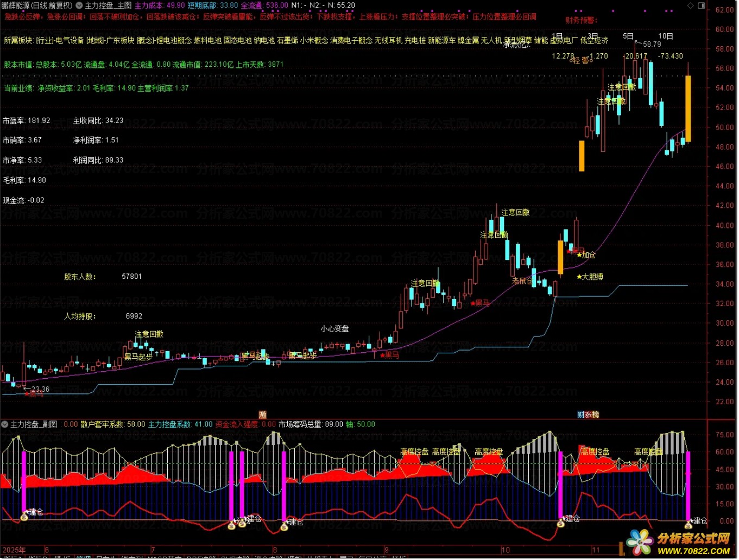This screenshot has width=739, height=560.
Task: Click the money-bag icon under the October 建仓 bar
Action: click(561, 524)
